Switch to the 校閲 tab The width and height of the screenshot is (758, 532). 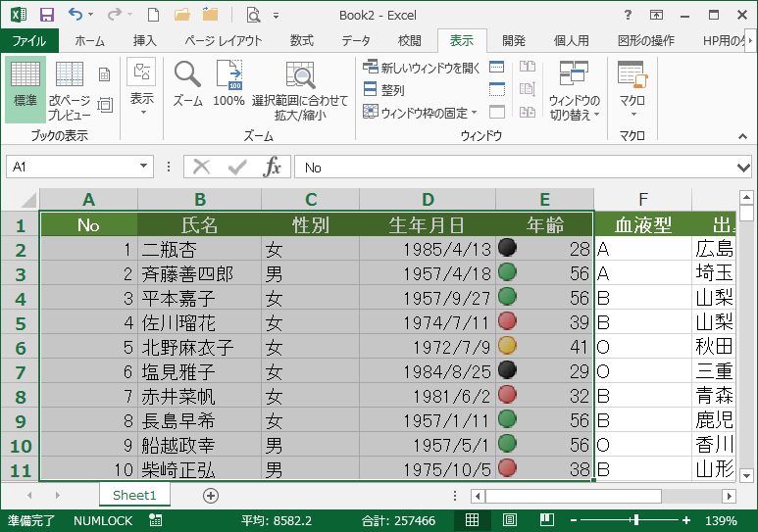pos(410,40)
